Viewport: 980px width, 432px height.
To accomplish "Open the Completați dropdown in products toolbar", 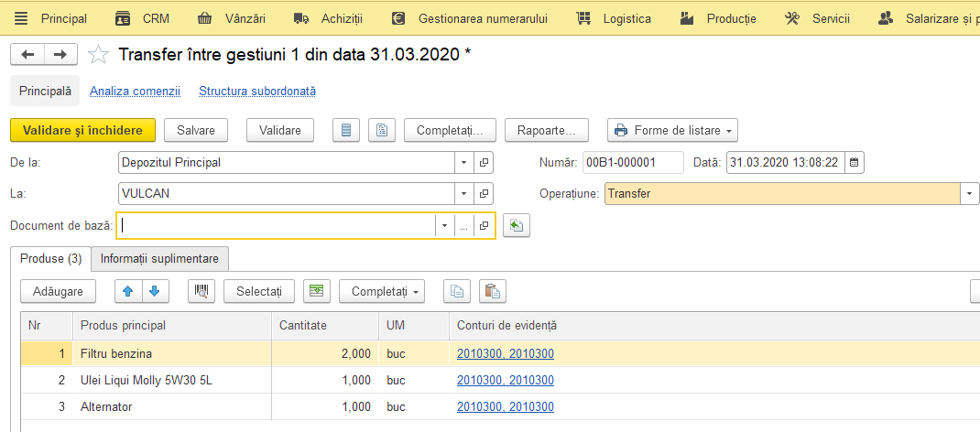I will point(382,291).
